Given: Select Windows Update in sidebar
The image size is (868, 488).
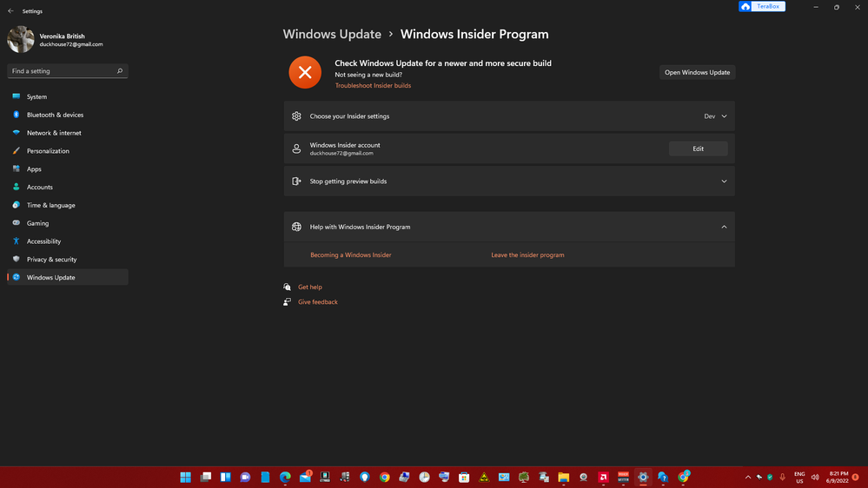Looking at the screenshot, I should 68,277.
